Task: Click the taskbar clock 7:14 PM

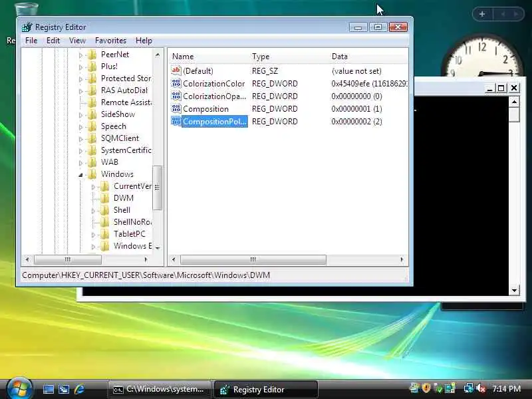Action: click(506, 388)
